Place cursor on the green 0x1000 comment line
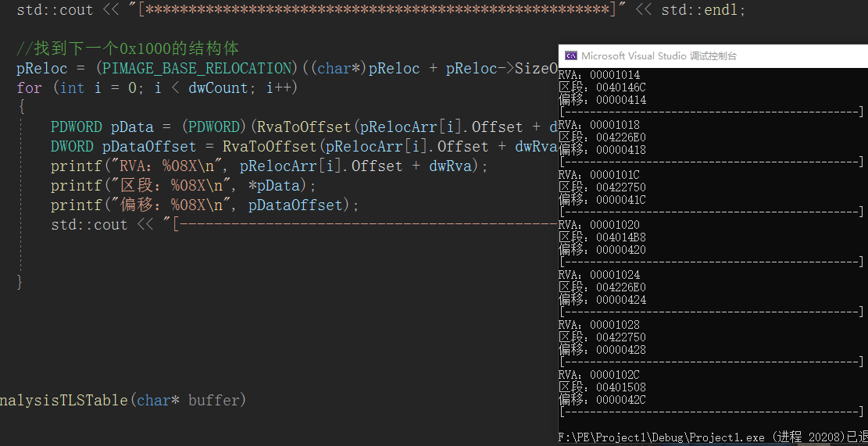Viewport: 868px width, 446px height. (128, 48)
